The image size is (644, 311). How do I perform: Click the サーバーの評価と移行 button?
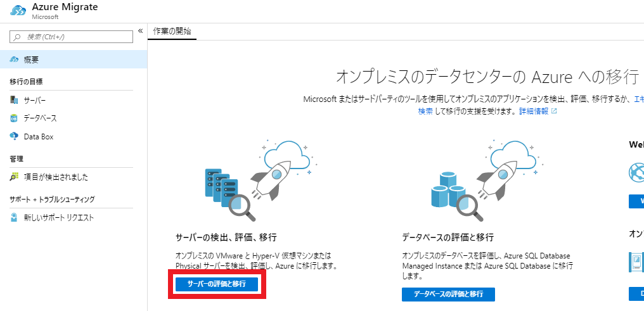(x=216, y=284)
